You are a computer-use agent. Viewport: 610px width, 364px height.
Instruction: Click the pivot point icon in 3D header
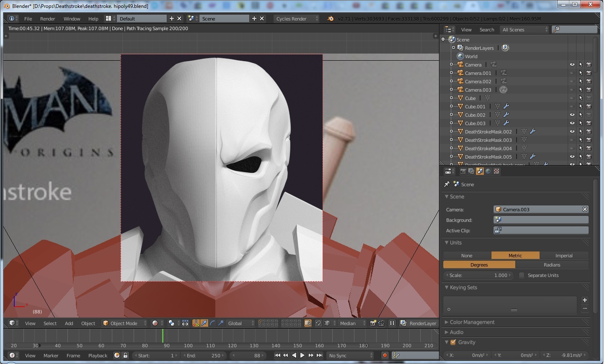[171, 323]
